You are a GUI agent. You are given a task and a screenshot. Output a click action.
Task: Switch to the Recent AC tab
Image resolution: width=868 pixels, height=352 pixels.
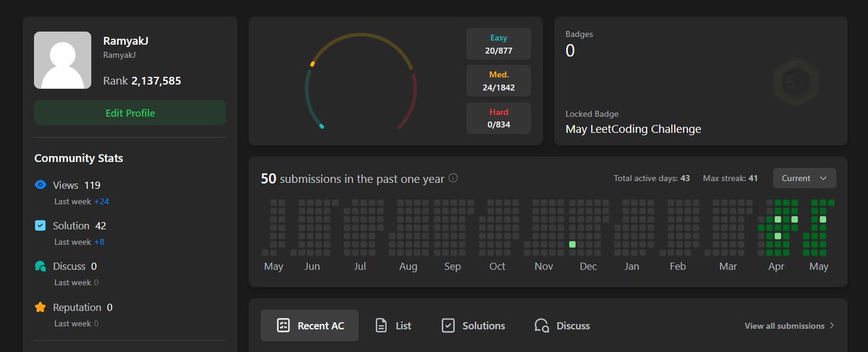[310, 326]
